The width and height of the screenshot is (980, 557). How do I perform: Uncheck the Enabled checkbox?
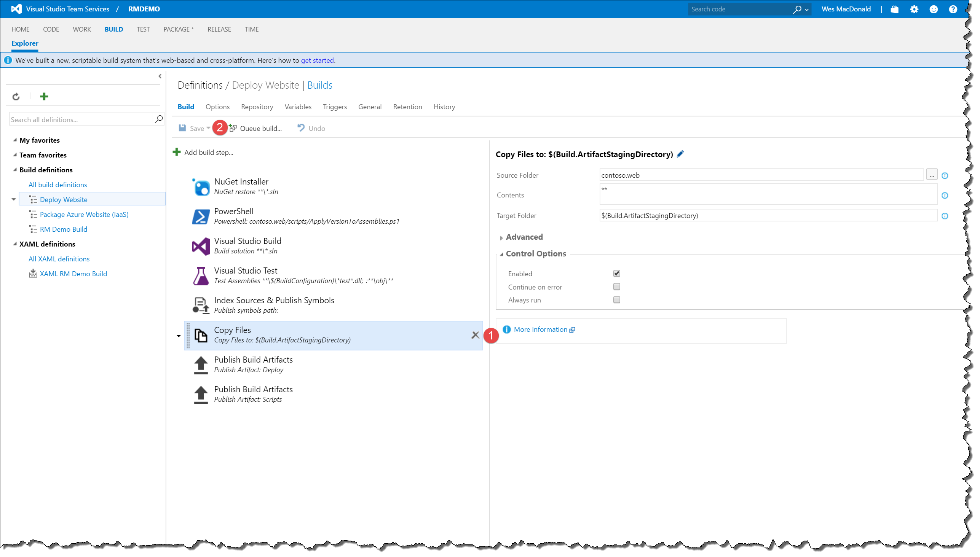616,274
